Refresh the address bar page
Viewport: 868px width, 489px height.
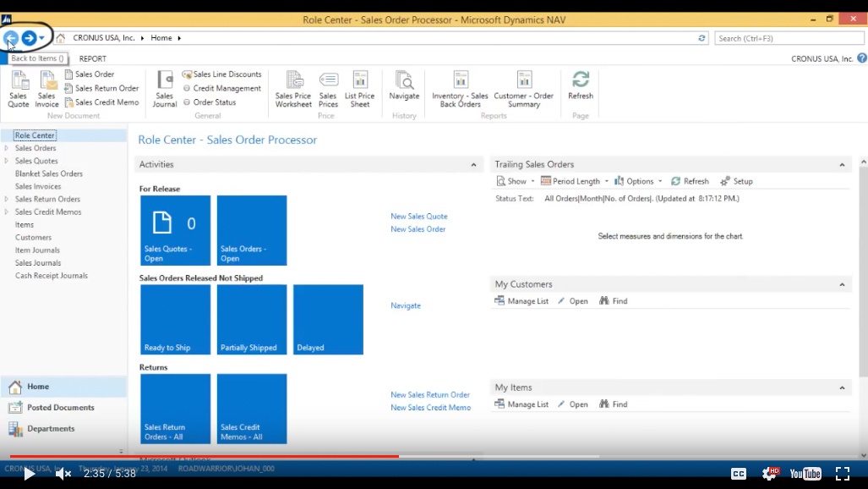(x=701, y=38)
